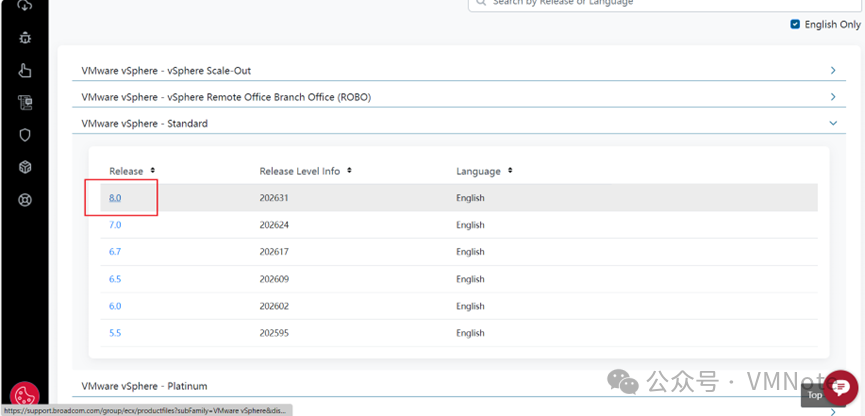Expand VMware vSphere - vSphere Scale-Out section
The height and width of the screenshot is (416, 865).
click(x=458, y=71)
